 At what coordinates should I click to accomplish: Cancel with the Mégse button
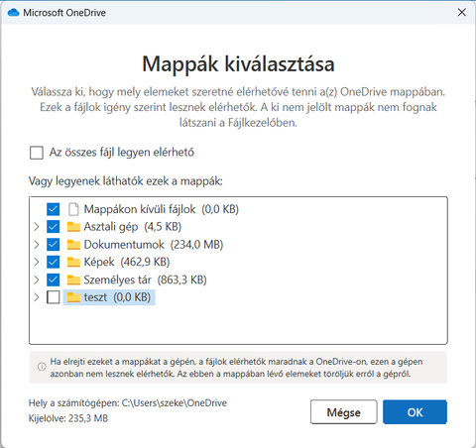344,412
